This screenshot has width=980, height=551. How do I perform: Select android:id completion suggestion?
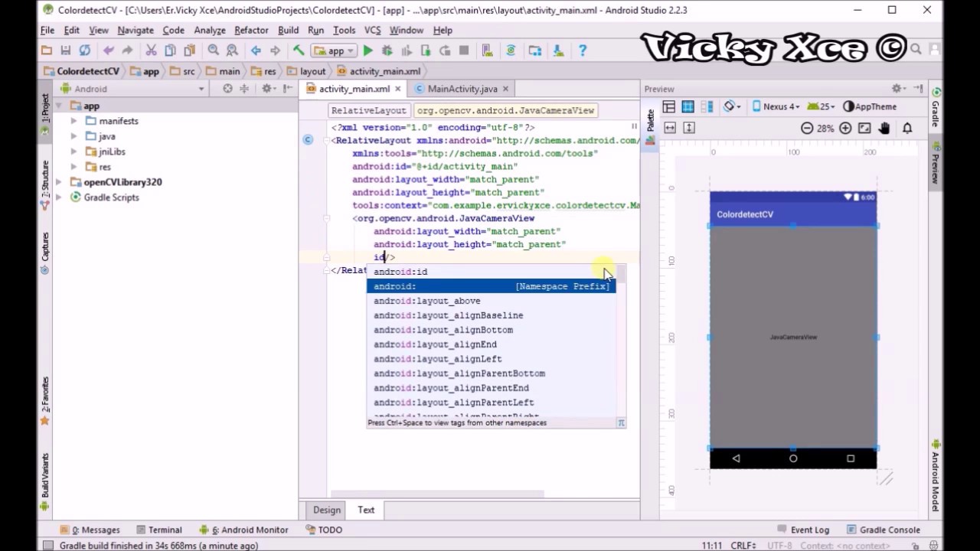pos(491,272)
